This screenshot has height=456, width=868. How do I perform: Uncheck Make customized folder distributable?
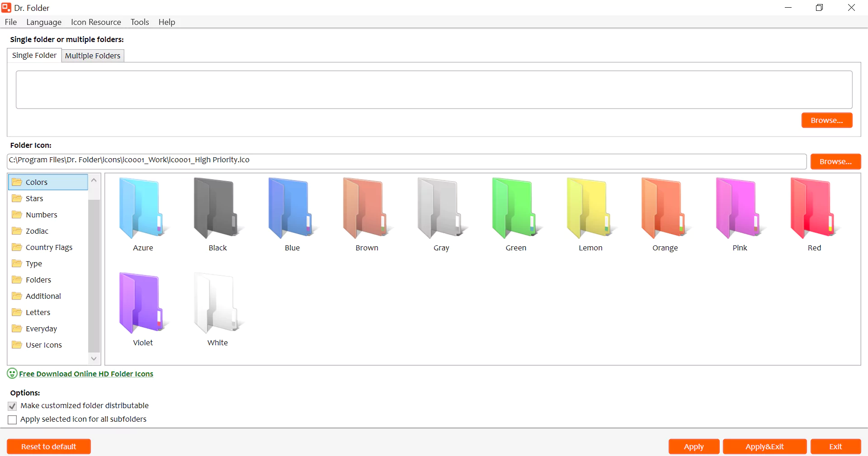12,406
